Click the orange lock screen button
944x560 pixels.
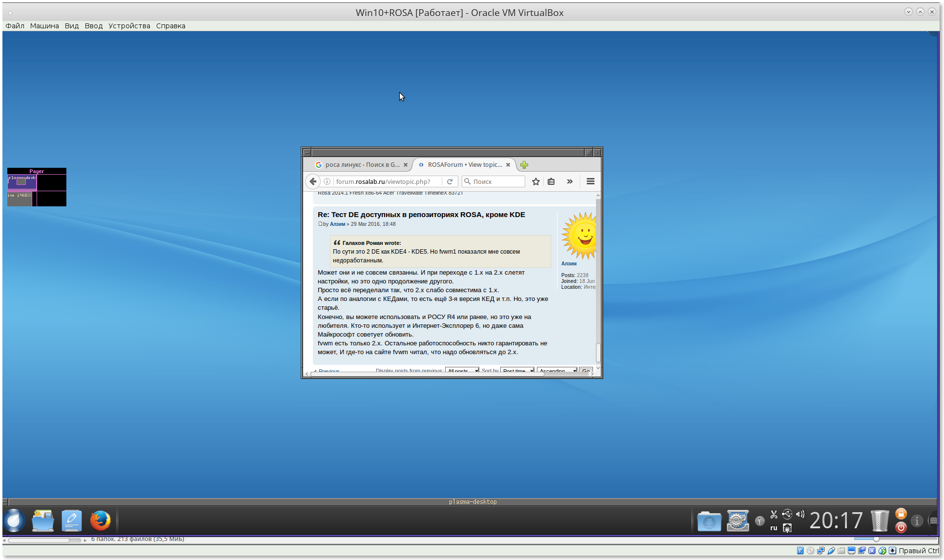901,514
